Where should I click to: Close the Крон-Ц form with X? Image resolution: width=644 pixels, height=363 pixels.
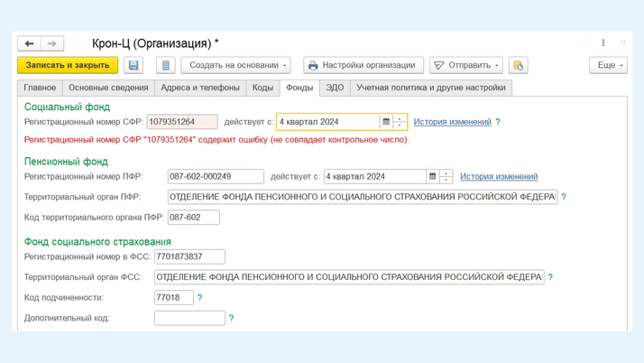pos(622,42)
